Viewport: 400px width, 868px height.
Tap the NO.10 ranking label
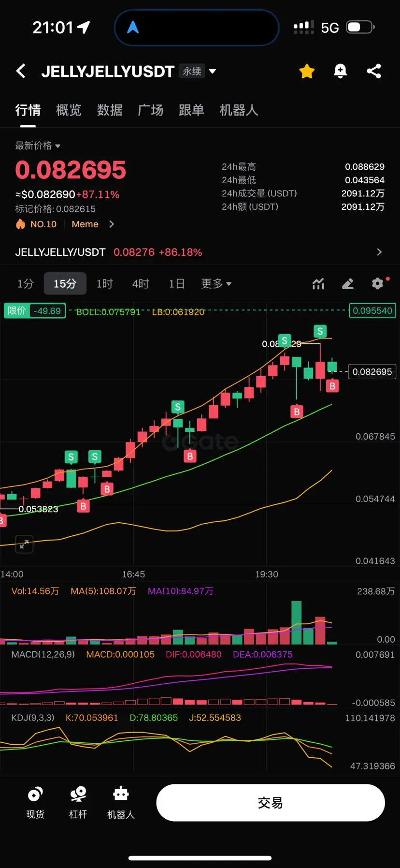click(43, 224)
